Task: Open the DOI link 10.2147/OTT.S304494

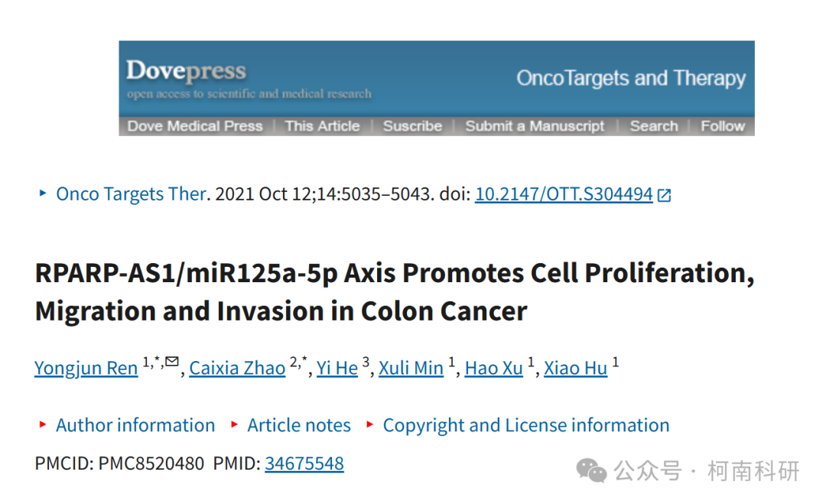Action: [564, 194]
